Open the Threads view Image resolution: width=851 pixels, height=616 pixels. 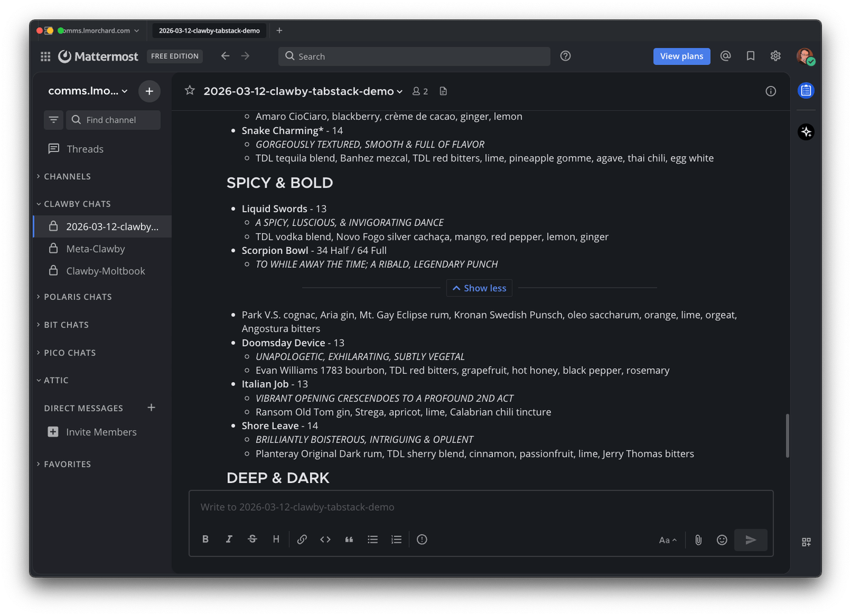[x=84, y=149]
